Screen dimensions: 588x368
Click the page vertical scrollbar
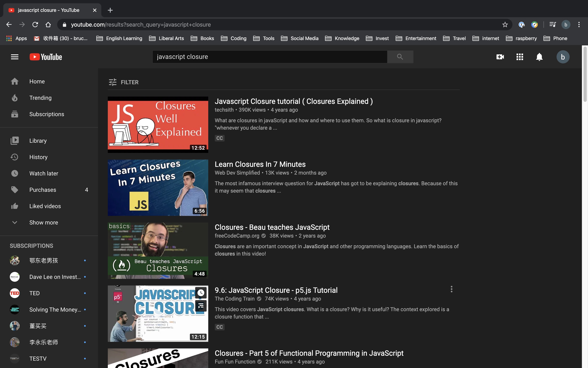pos(585,74)
